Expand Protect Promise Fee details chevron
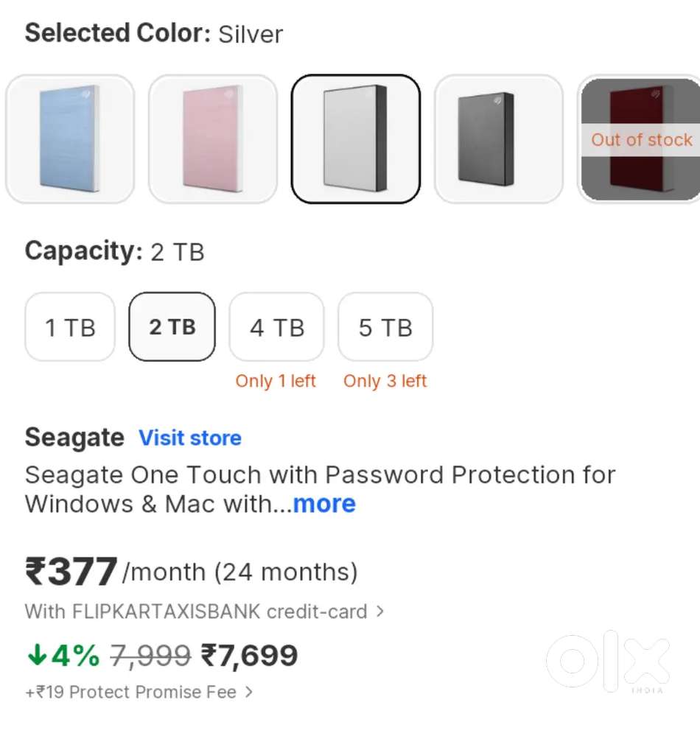The width and height of the screenshot is (700, 736). pyautogui.click(x=249, y=692)
